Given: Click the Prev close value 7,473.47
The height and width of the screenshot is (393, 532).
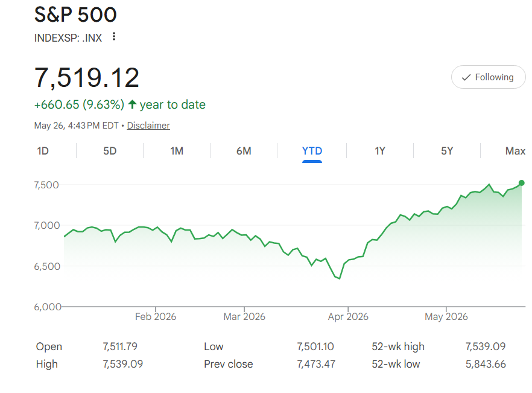Looking at the screenshot, I should [316, 364].
